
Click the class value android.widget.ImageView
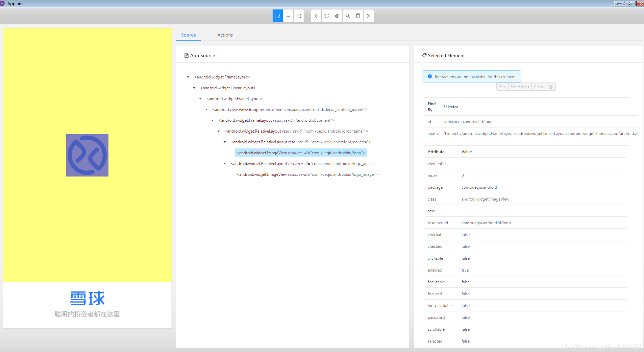pos(485,199)
